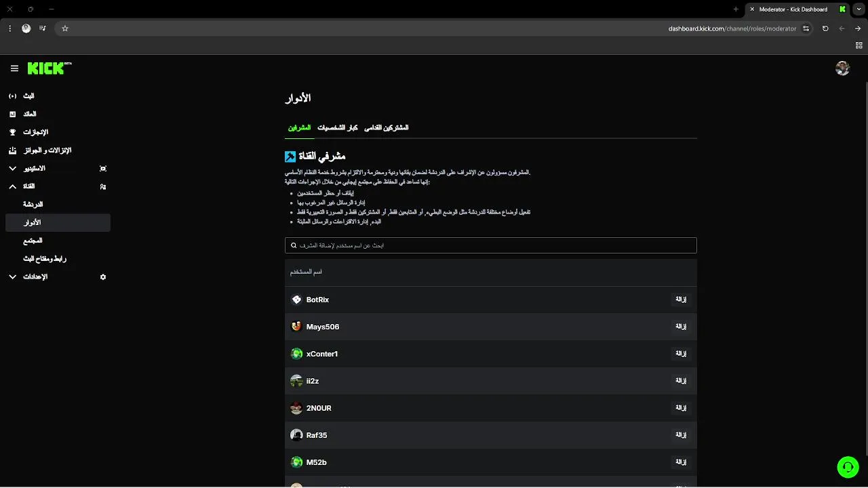Click the studio icon beside الاستديو
The image size is (868, 488).
pyautogui.click(x=103, y=169)
